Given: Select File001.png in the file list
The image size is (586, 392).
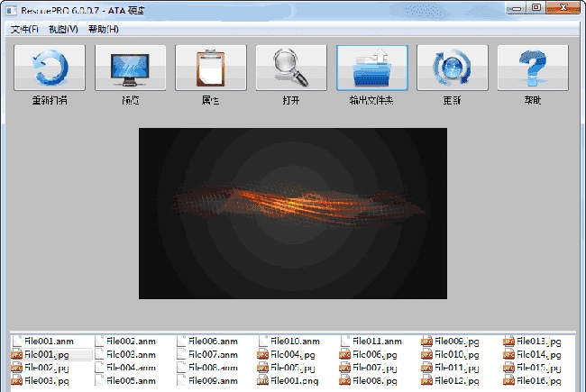Looking at the screenshot, I should (295, 381).
